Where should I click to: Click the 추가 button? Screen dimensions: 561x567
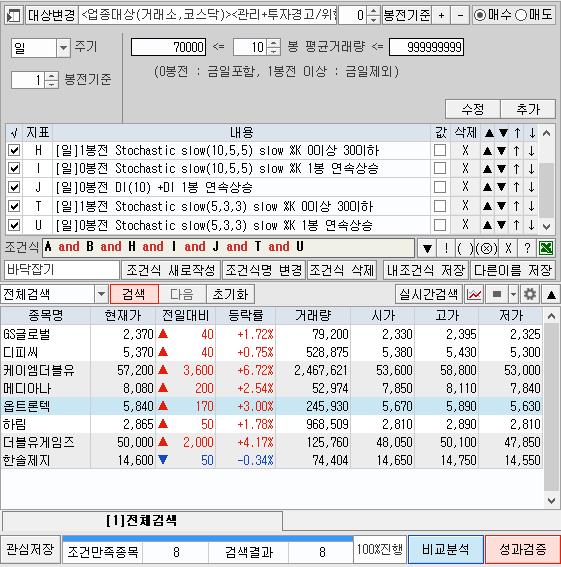coord(528,109)
